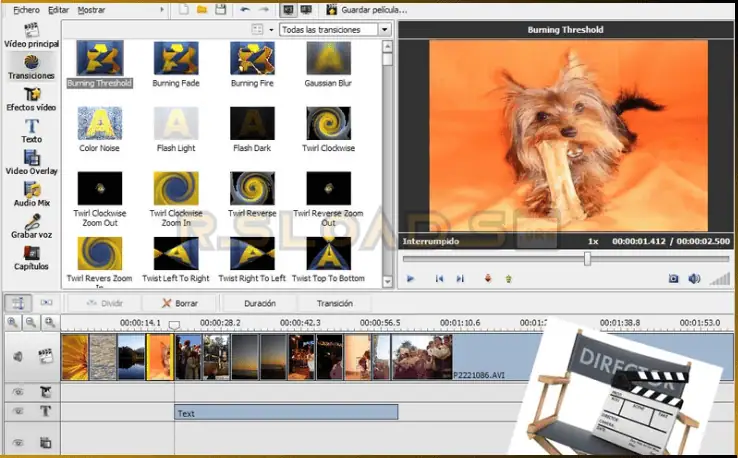Mute the main video track speaker
The height and width of the screenshot is (458, 738).
18,356
